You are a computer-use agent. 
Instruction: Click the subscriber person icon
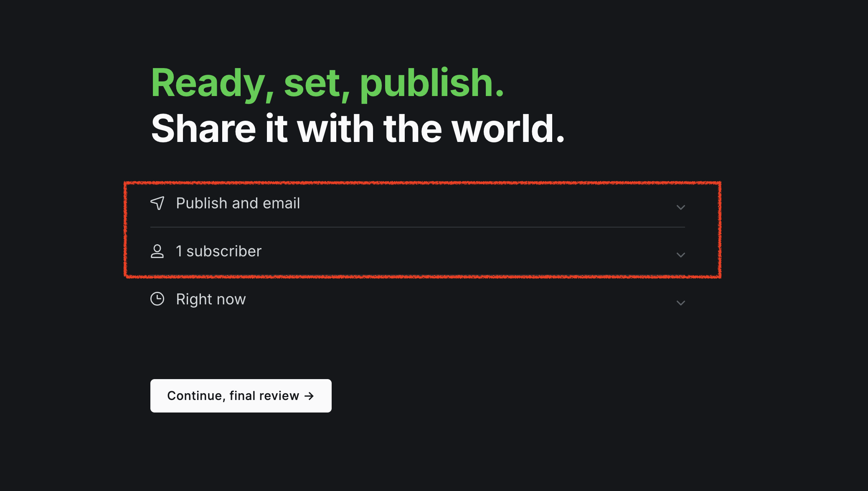(x=157, y=251)
